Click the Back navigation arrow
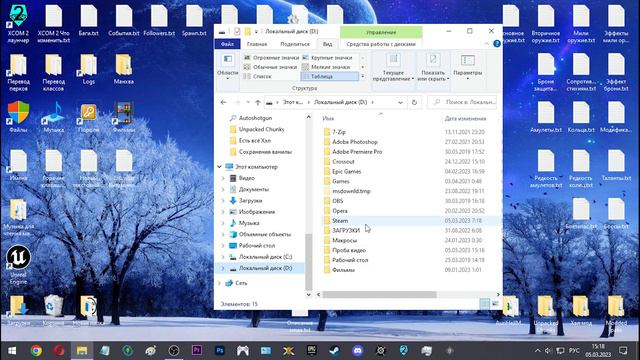Screen dimensions: 640x360 [223, 102]
